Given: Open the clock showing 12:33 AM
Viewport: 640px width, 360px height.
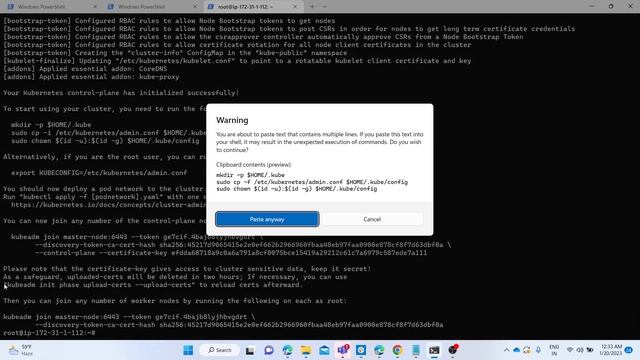Looking at the screenshot, I should coord(611,350).
